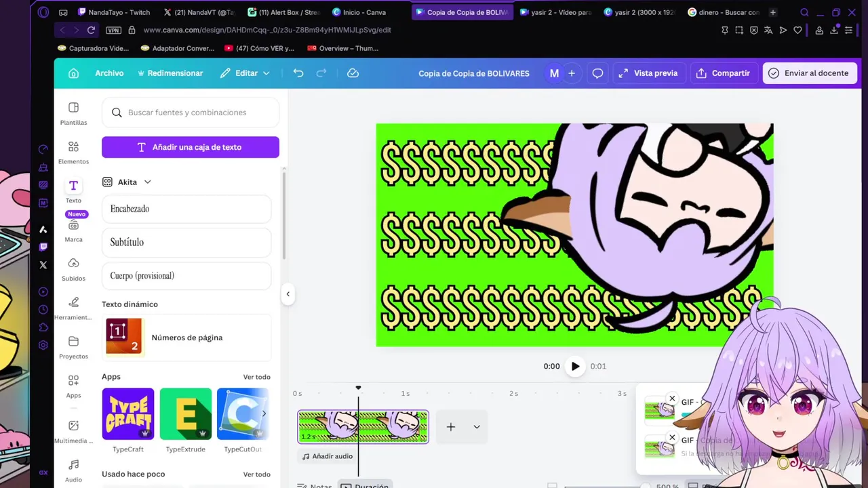This screenshot has width=868, height=488.
Task: Open browser downloads icon
Action: [835, 30]
